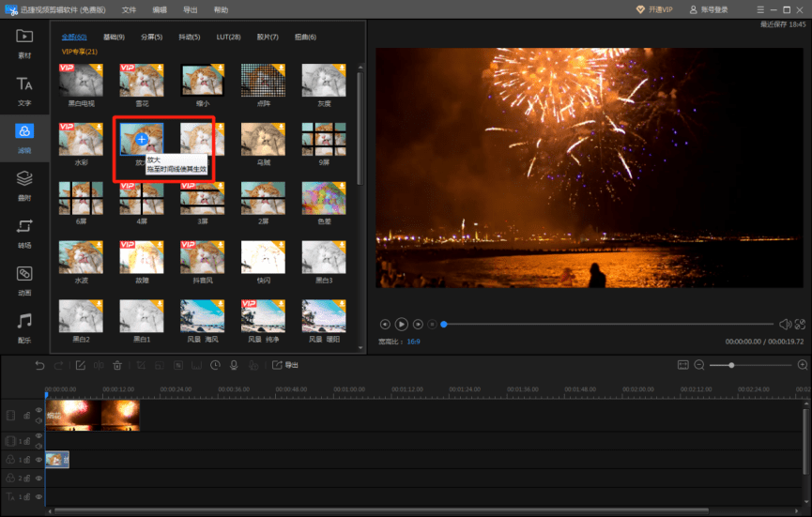The image size is (812, 517).
Task: Click the zoom-out magnifier on timeline
Action: pyautogui.click(x=699, y=365)
